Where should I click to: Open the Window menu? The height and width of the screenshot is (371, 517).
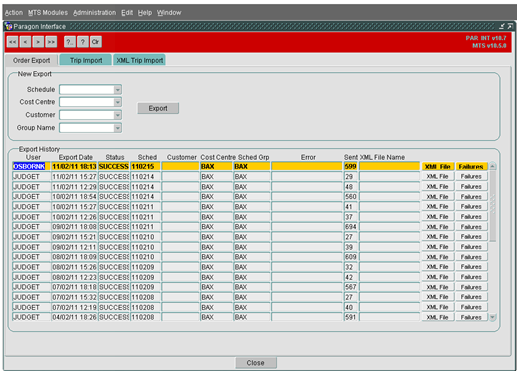(x=169, y=13)
